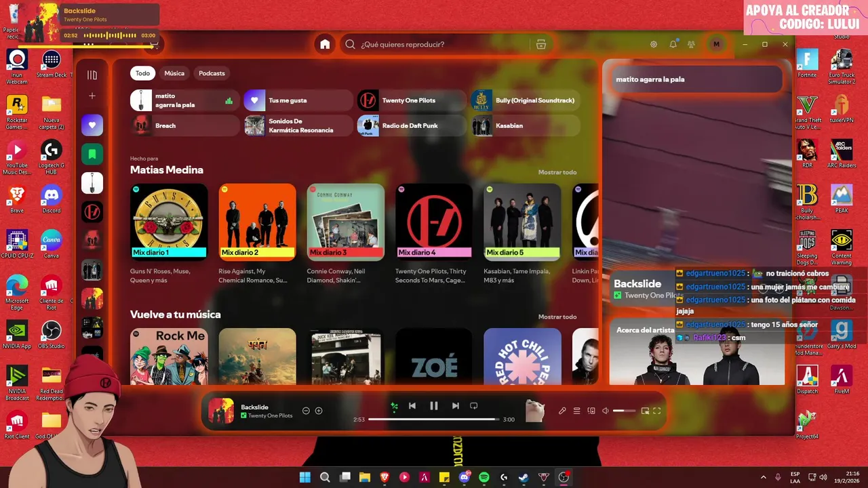Pause the current song
868x488 pixels.
(x=434, y=406)
